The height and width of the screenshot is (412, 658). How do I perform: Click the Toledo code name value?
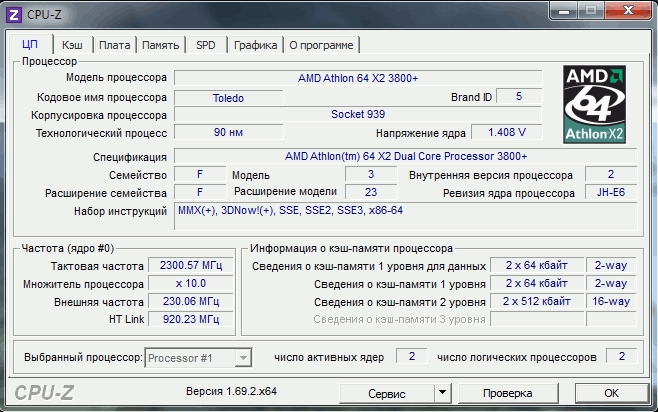tap(228, 98)
